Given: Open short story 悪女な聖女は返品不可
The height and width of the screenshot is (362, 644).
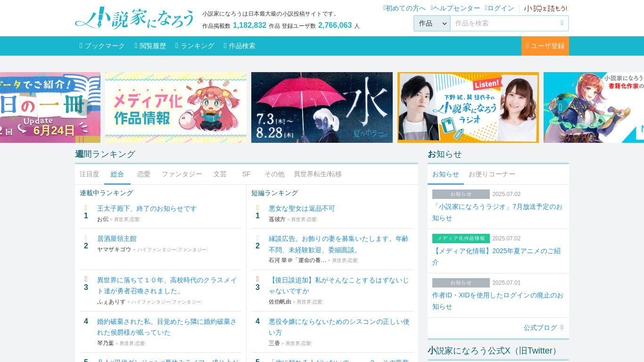Looking at the screenshot, I should (302, 208).
